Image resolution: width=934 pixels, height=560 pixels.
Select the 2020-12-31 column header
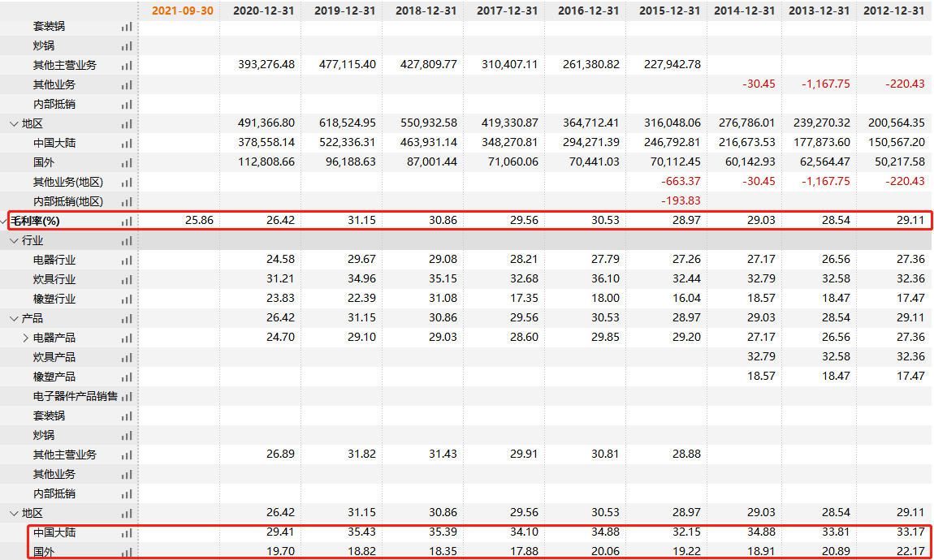(263, 11)
